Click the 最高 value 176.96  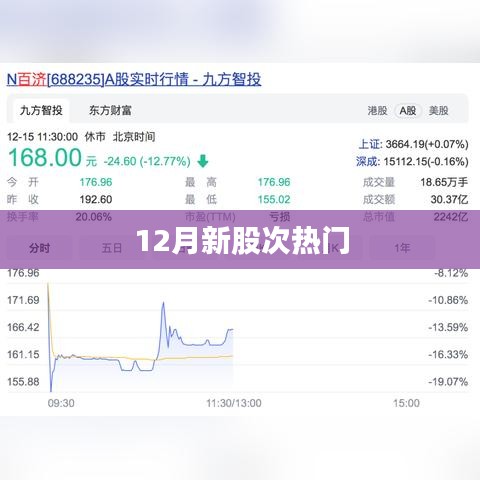tap(274, 182)
